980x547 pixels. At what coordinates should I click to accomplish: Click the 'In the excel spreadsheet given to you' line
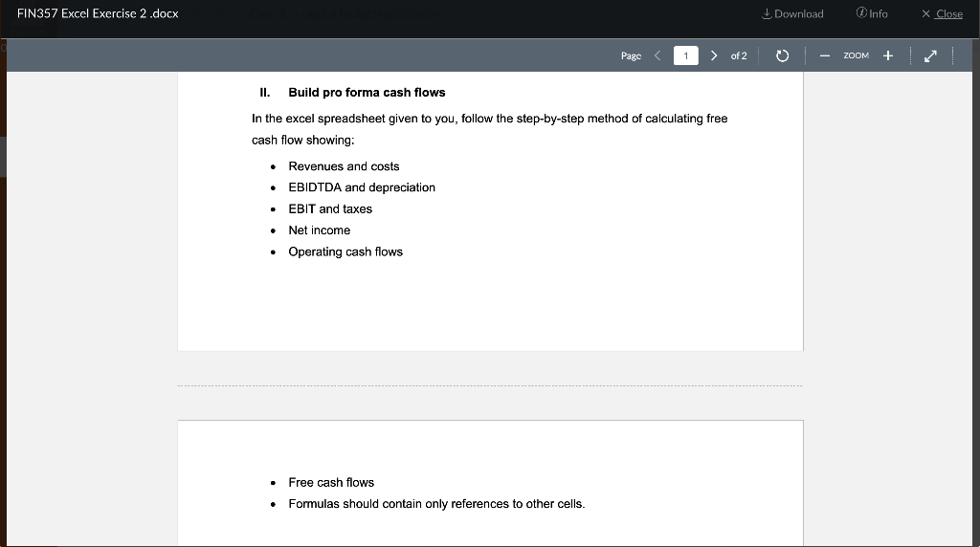coord(489,119)
